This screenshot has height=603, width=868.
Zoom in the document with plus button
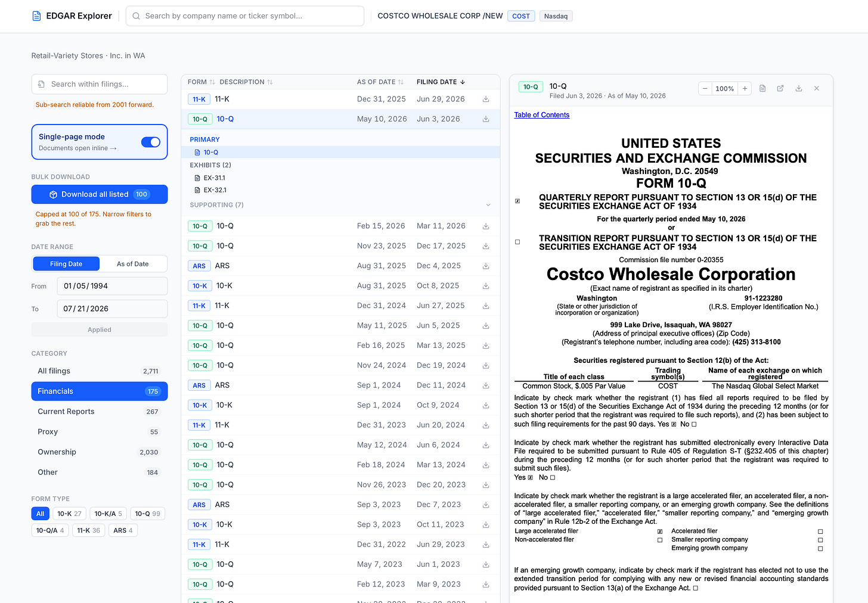tap(745, 88)
